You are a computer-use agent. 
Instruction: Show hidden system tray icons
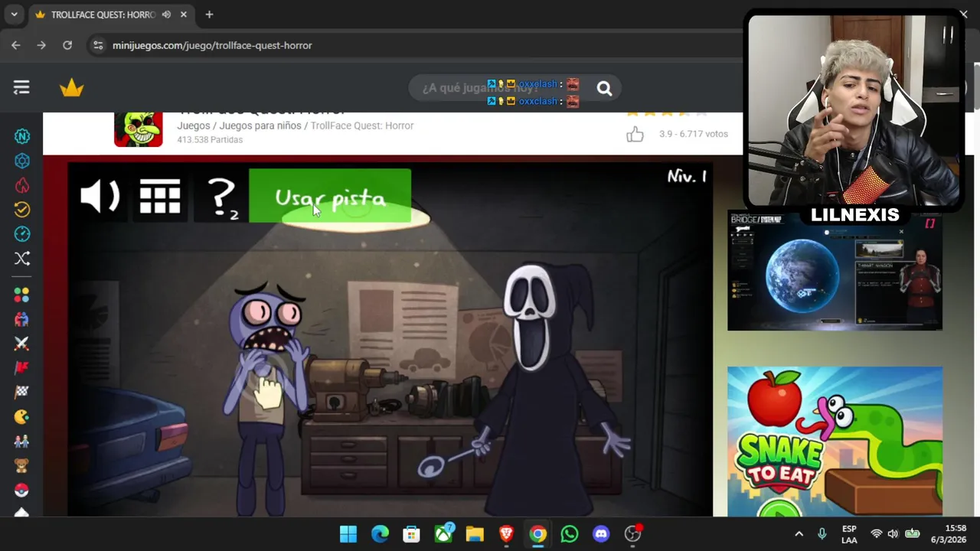[x=799, y=533]
